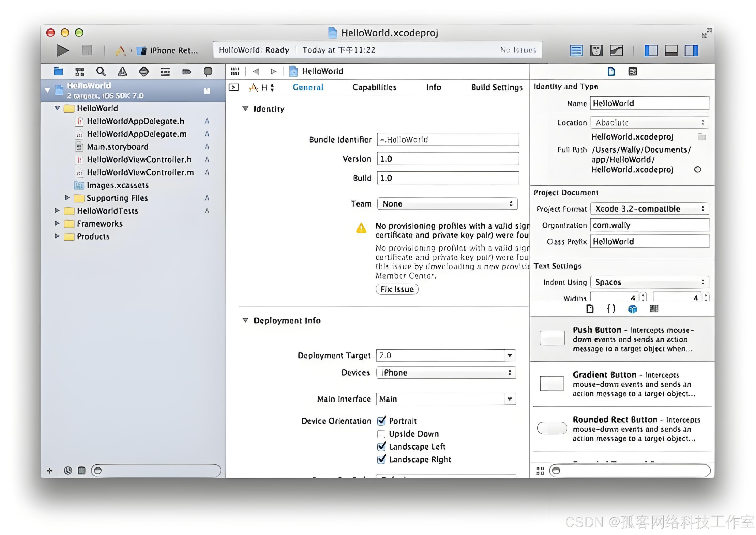Collapse the Identity section
Viewport: 756px width, 535px height.
click(x=245, y=109)
